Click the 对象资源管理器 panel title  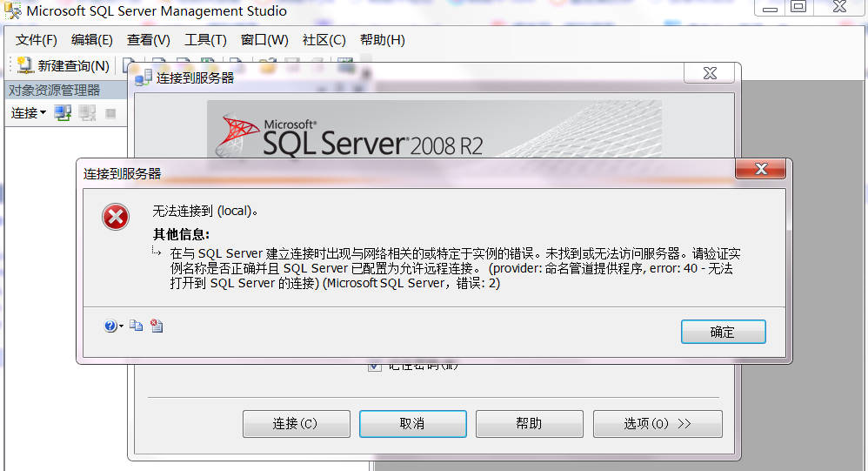[54, 90]
